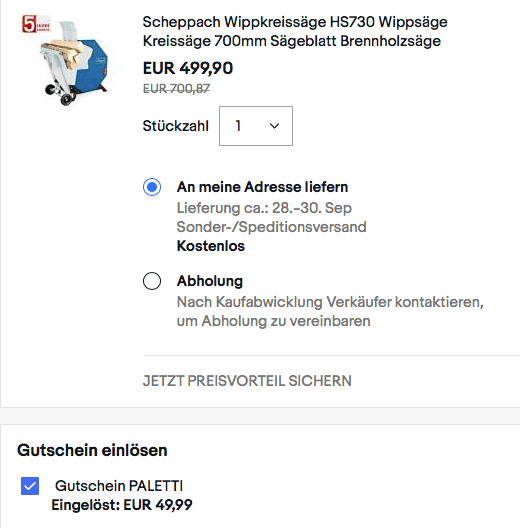Image resolution: width=520 pixels, height=528 pixels.
Task: Click the Sonder-/Speditionsversand shipping text
Action: (271, 227)
